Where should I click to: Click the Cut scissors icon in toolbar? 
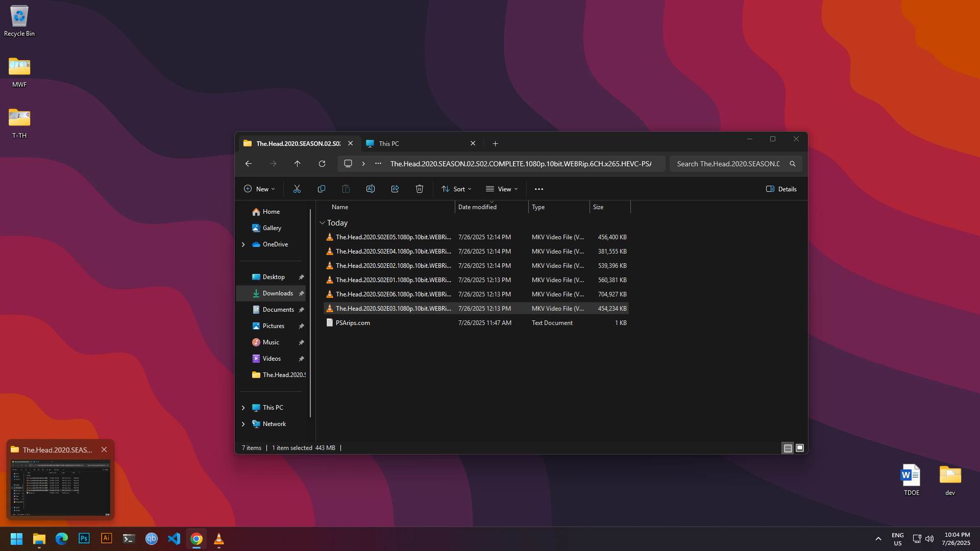[297, 189]
